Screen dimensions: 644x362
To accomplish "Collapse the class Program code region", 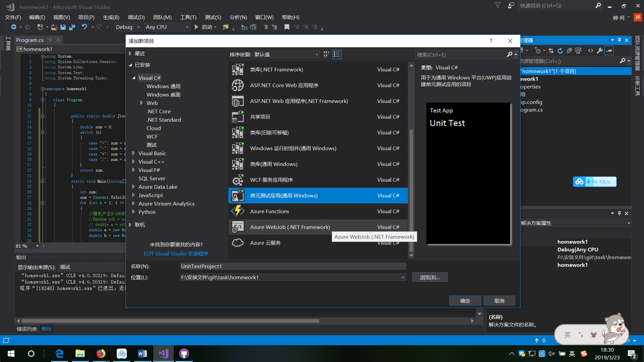I will click(43, 100).
